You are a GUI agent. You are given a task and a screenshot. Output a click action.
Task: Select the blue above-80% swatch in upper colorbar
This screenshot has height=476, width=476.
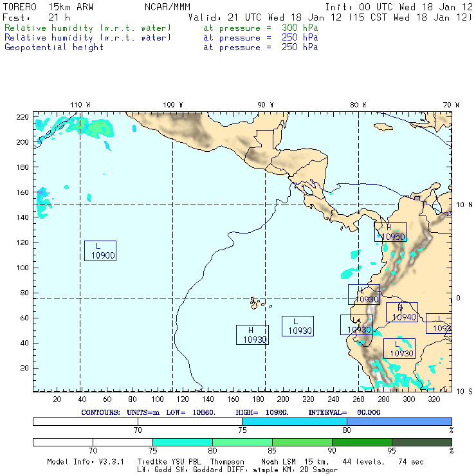pos(399,421)
